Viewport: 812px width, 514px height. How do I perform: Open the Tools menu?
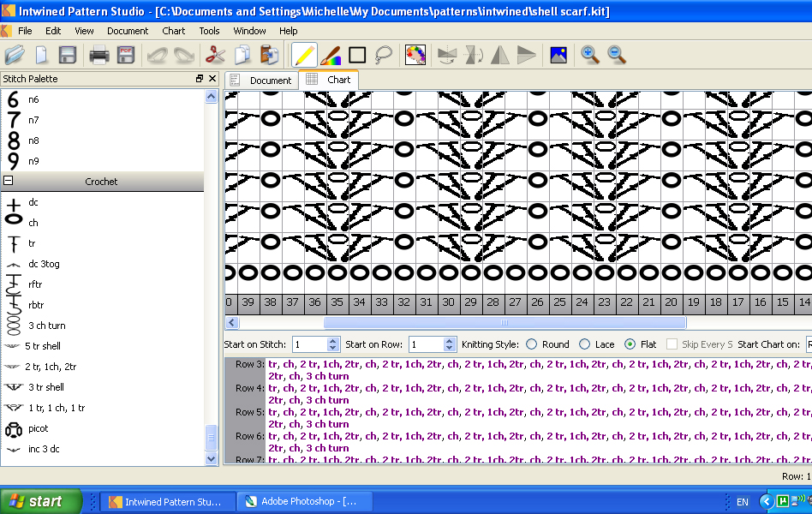point(209,30)
